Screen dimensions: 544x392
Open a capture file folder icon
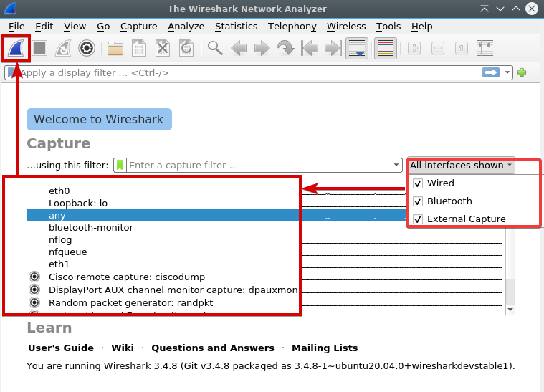tap(115, 49)
